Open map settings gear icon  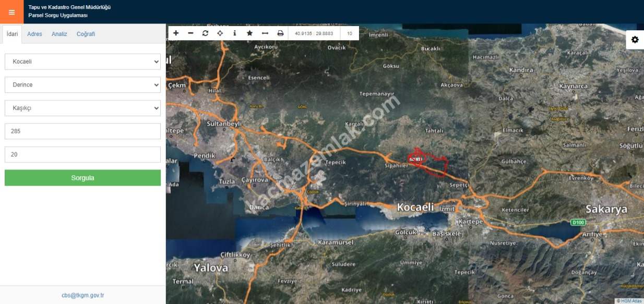click(x=635, y=40)
